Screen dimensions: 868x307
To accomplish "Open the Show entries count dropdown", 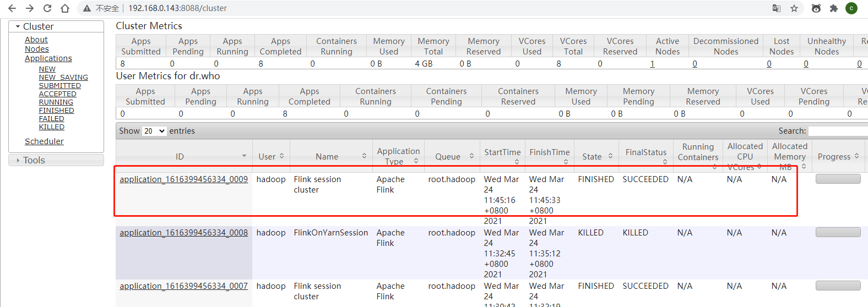I will (154, 131).
